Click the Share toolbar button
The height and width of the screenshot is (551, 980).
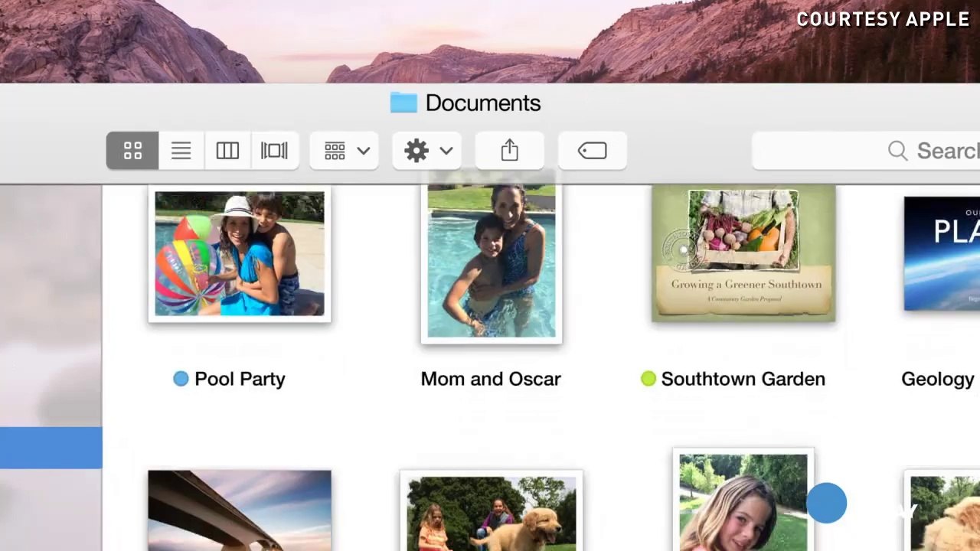coord(510,151)
